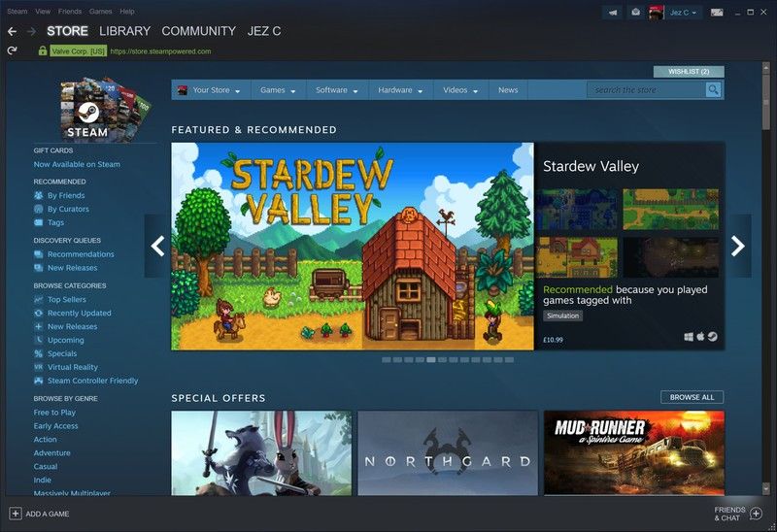
Task: Switch to the COMMUNITY tab
Action: coord(199,31)
